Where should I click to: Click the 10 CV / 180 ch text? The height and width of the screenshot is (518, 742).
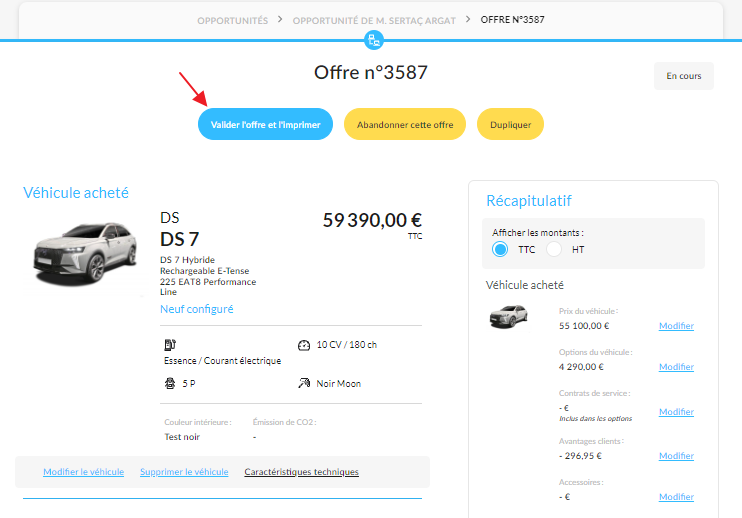click(x=346, y=345)
